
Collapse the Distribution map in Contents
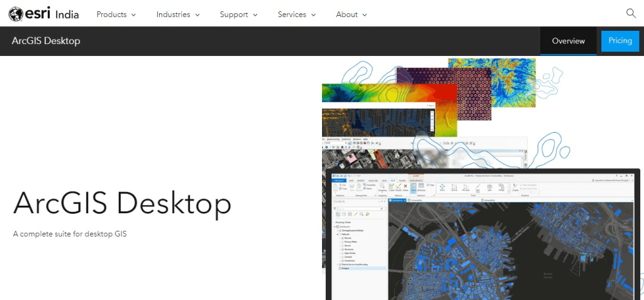tap(335, 227)
